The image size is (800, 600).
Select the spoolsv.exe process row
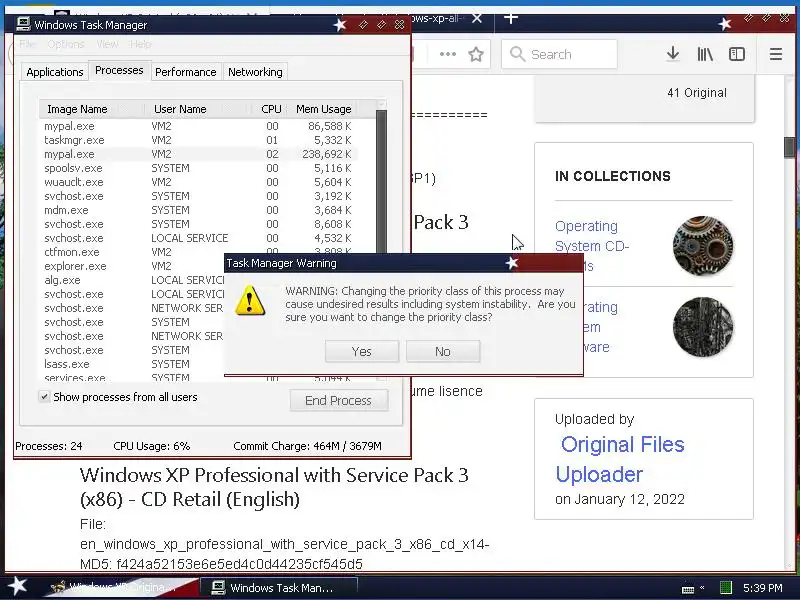pyautogui.click(x=198, y=168)
